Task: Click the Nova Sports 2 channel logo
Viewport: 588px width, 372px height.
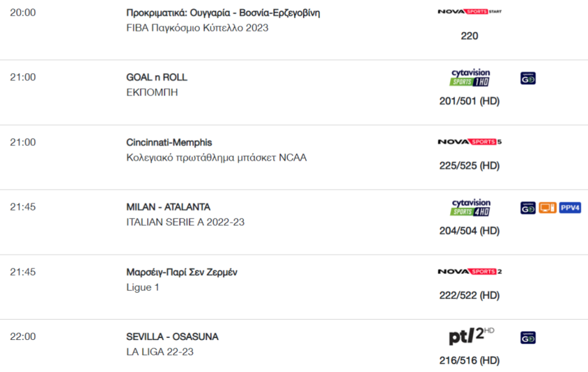Action: pos(470,271)
